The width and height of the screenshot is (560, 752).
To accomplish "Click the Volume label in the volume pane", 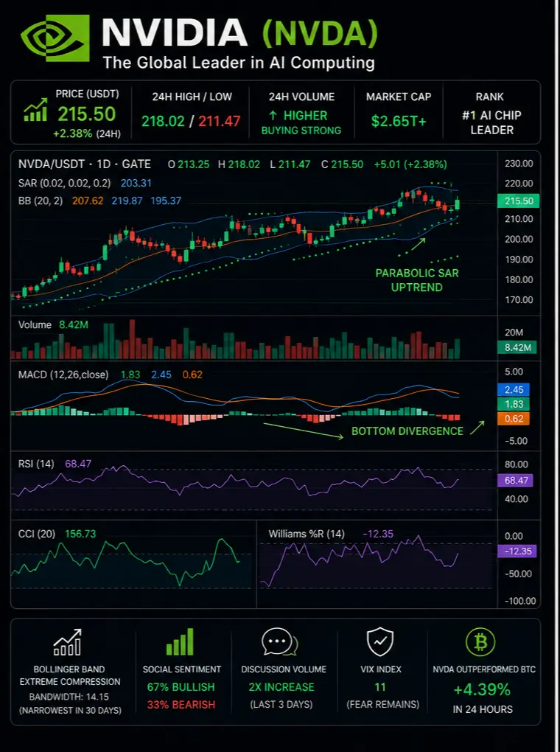I will click(x=35, y=324).
